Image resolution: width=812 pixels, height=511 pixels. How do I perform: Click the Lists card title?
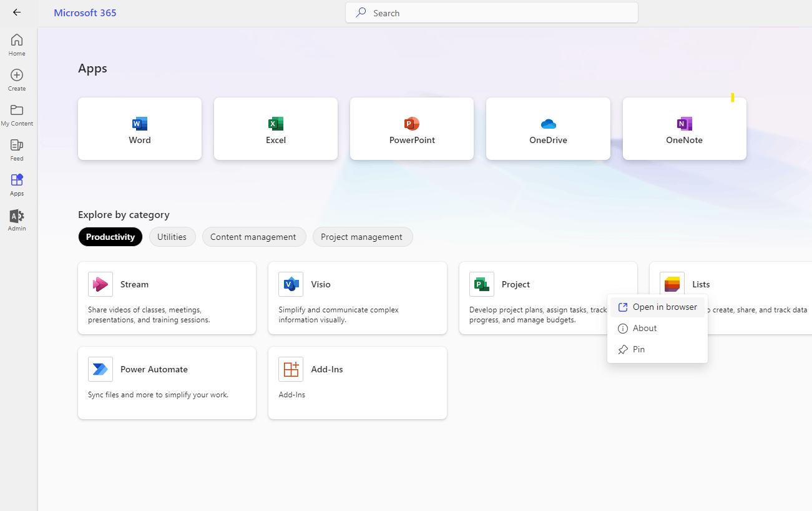click(x=701, y=284)
